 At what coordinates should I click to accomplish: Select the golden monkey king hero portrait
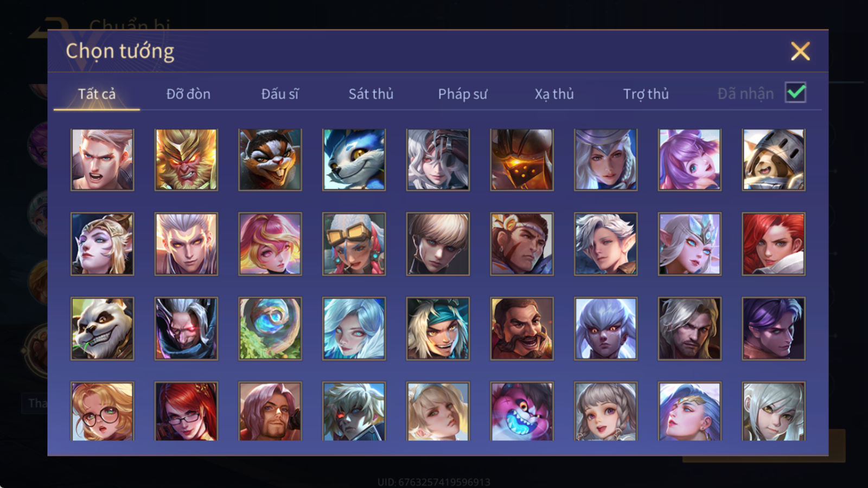pos(186,160)
